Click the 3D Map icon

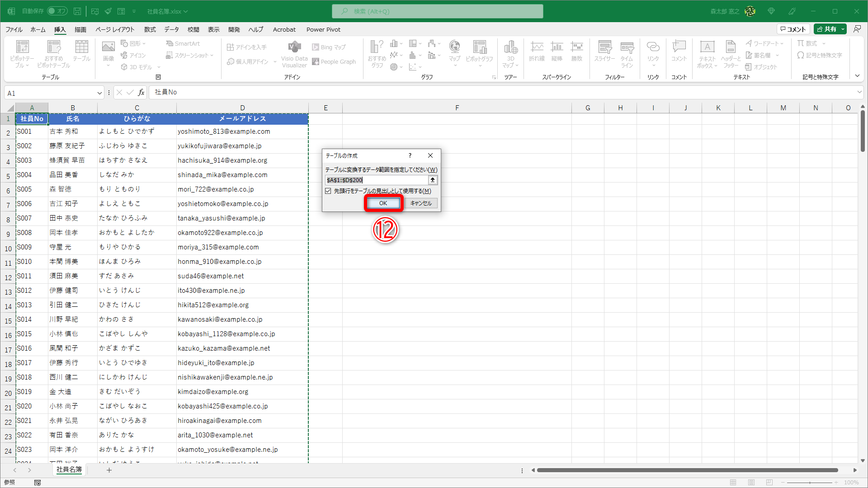(x=510, y=53)
